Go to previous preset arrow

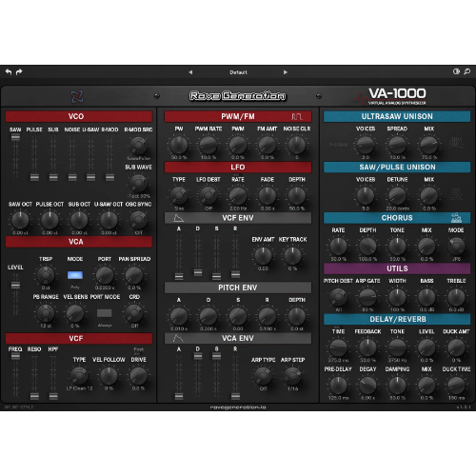(x=190, y=72)
